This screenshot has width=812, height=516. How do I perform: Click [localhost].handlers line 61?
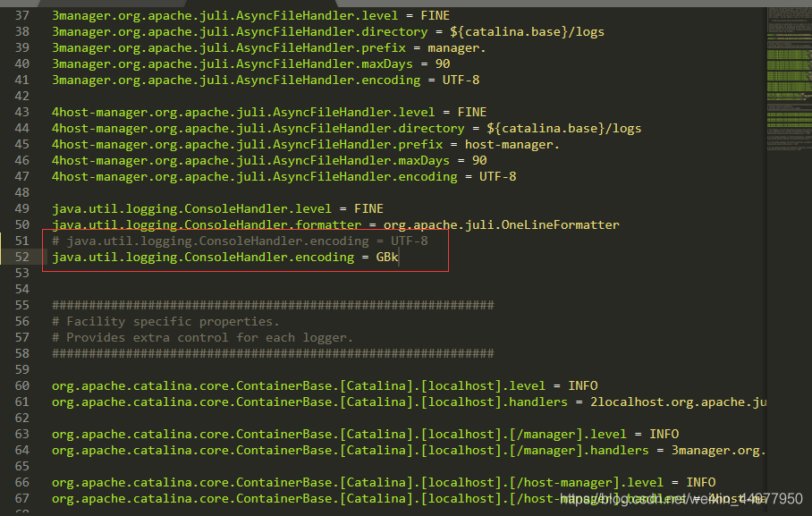pos(409,402)
